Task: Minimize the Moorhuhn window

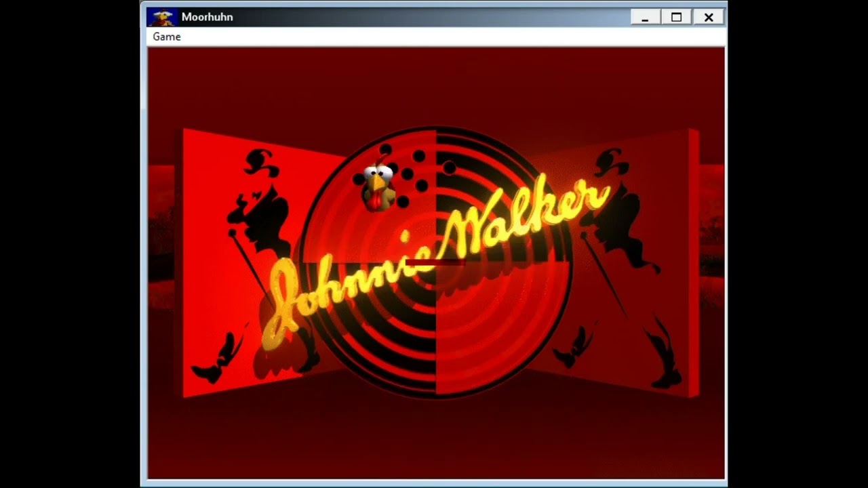Action: point(645,18)
